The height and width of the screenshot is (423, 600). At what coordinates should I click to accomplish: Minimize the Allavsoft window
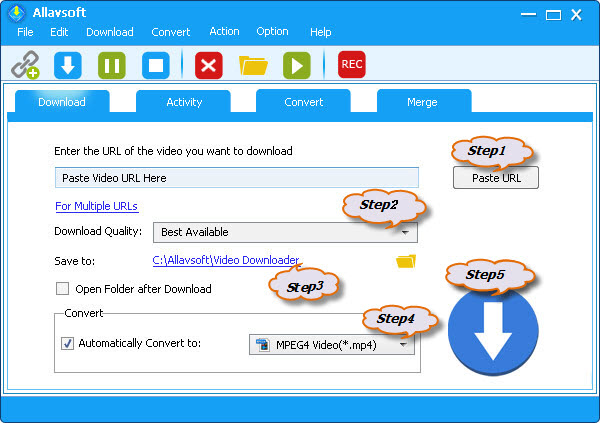click(528, 15)
